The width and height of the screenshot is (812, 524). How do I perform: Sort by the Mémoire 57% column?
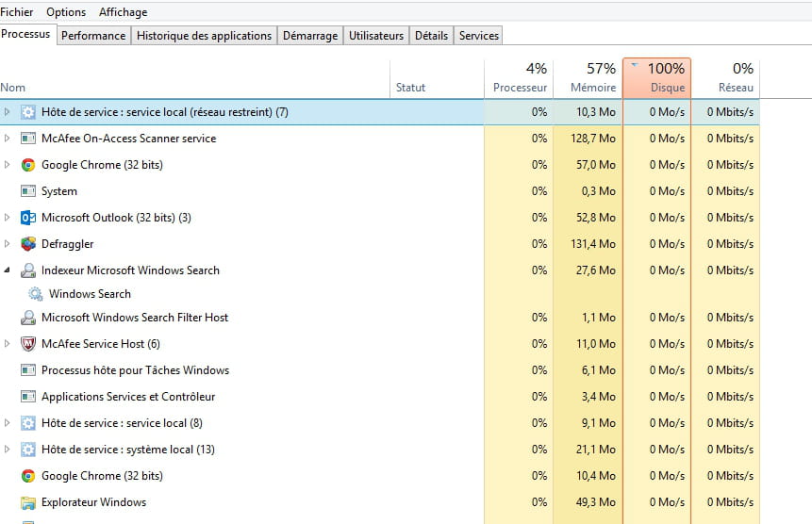point(588,78)
